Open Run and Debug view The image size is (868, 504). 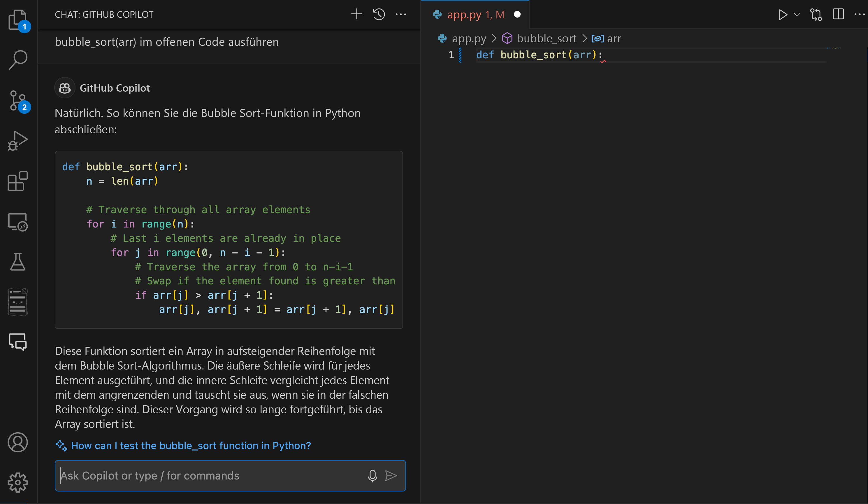[17, 141]
